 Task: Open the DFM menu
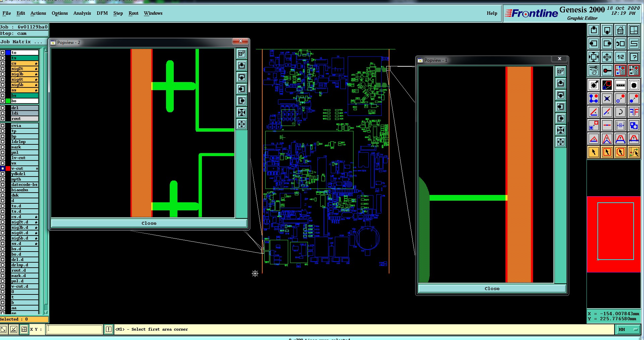[102, 13]
